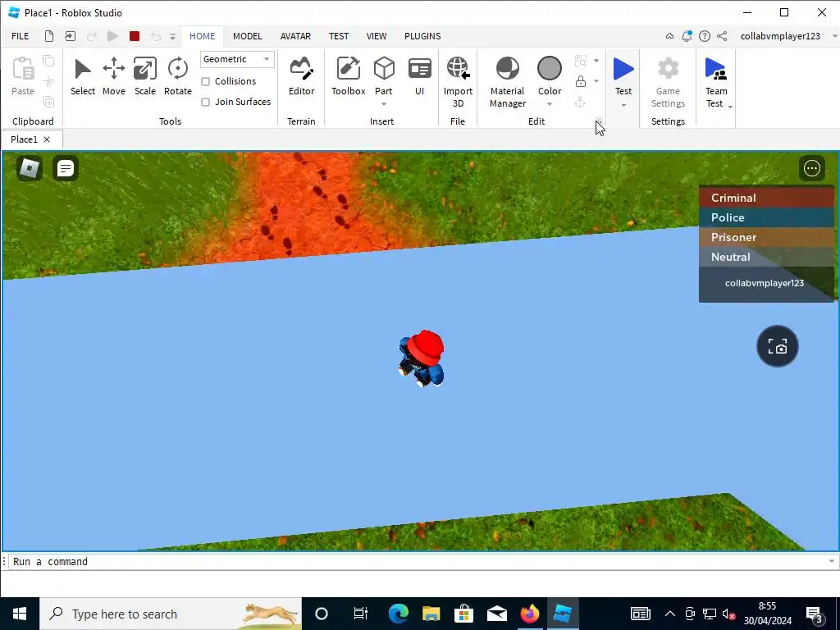Click the blue Test play button

click(x=623, y=70)
